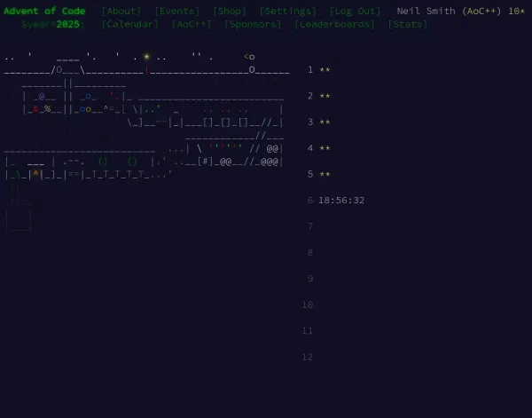This screenshot has height=418, width=532.
Task: Click the 10* star count
Action: point(516,11)
